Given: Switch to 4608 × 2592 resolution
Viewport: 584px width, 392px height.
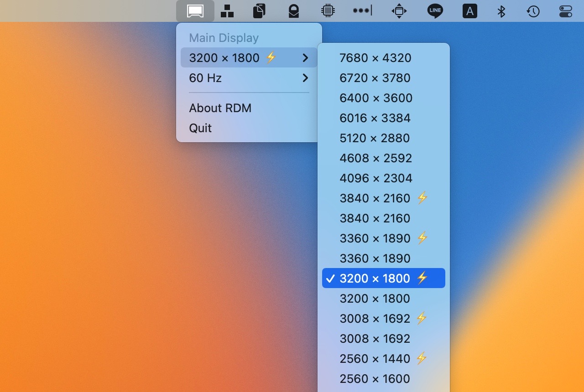Looking at the screenshot, I should [384, 158].
